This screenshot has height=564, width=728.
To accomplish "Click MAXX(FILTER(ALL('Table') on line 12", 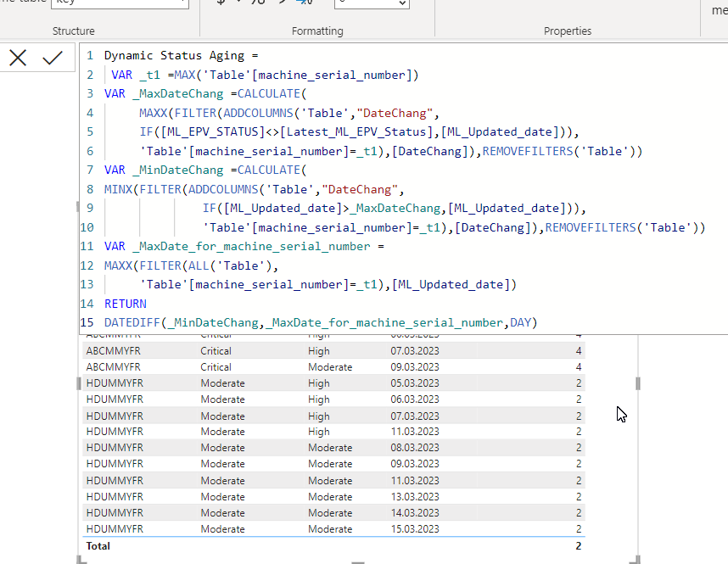I will tap(188, 265).
